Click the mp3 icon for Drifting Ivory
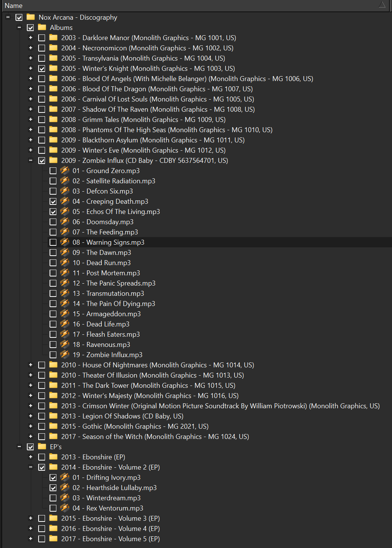This screenshot has height=548, width=392. click(x=65, y=477)
